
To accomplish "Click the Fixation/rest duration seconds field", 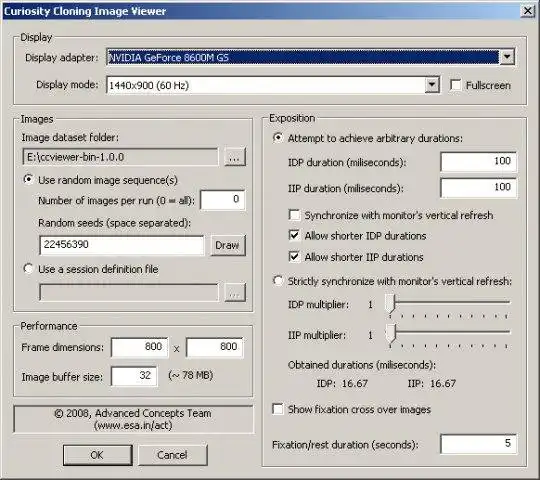I will pyautogui.click(x=478, y=444).
